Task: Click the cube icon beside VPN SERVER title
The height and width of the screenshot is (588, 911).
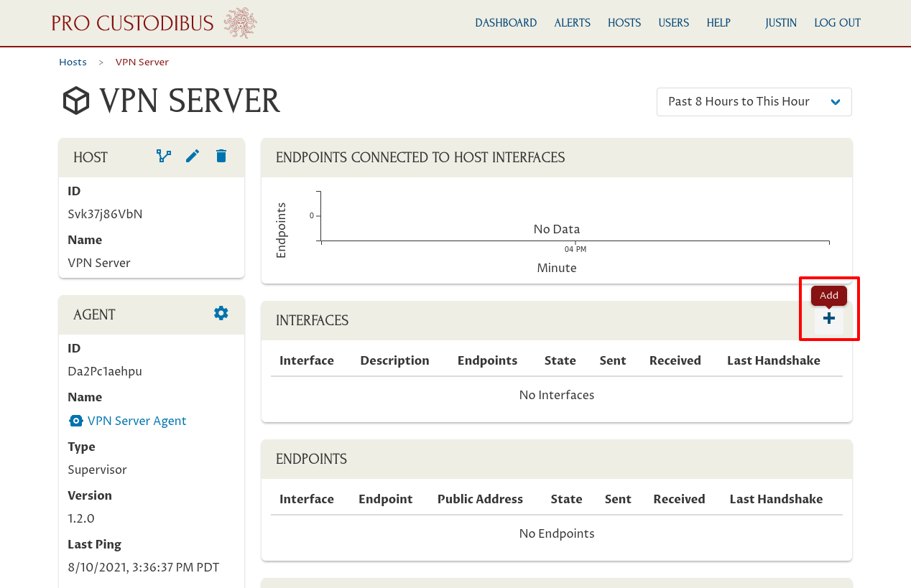Action: tap(76, 101)
